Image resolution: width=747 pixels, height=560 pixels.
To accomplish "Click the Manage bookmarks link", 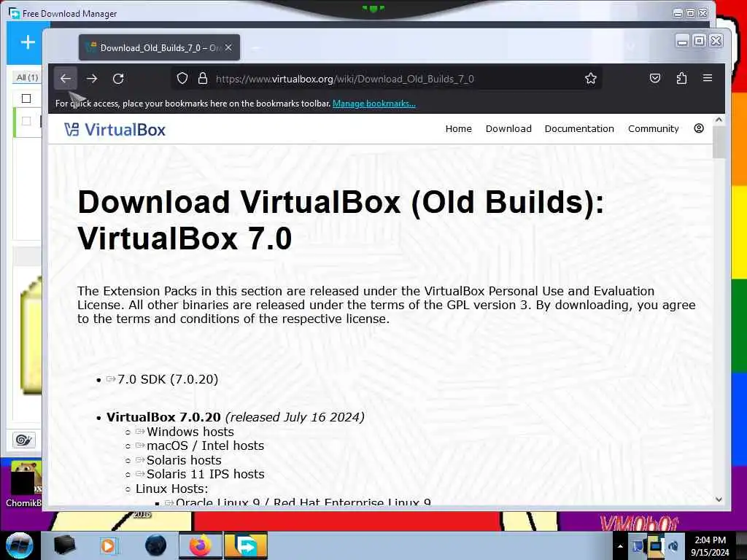I will [x=374, y=104].
